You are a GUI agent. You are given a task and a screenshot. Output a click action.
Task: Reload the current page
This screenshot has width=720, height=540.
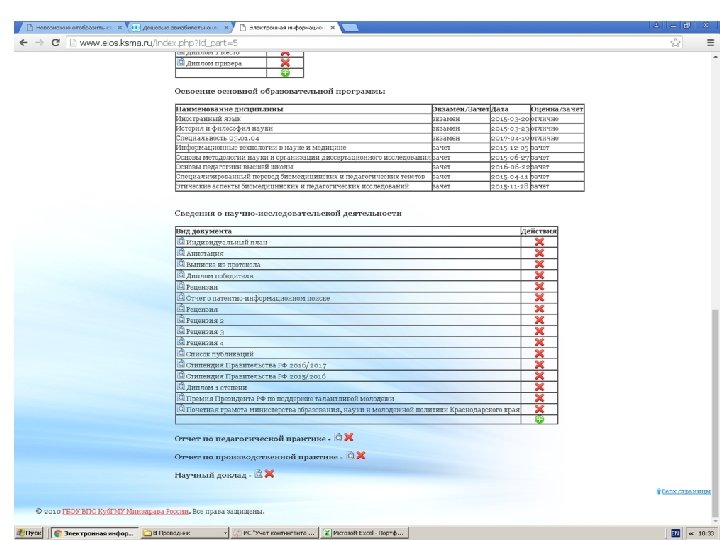[x=56, y=43]
